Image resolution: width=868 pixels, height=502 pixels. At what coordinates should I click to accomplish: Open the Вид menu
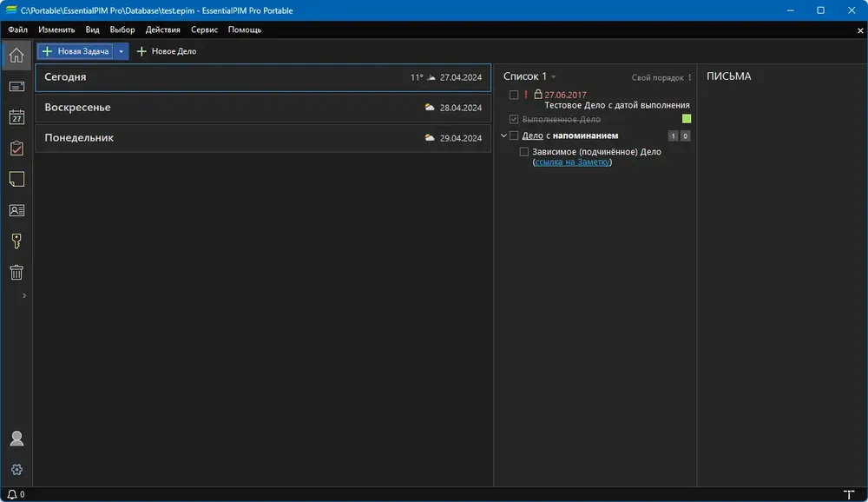tap(93, 30)
